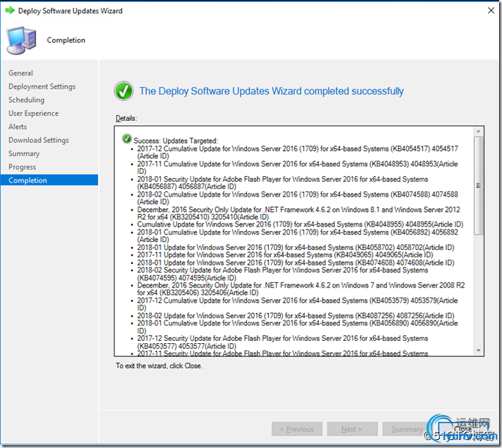
Task: Go to Deployment Settings step
Action: click(42, 87)
